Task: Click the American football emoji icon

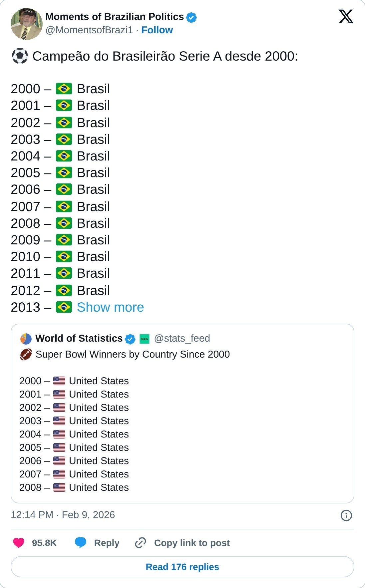Action: pos(26,354)
